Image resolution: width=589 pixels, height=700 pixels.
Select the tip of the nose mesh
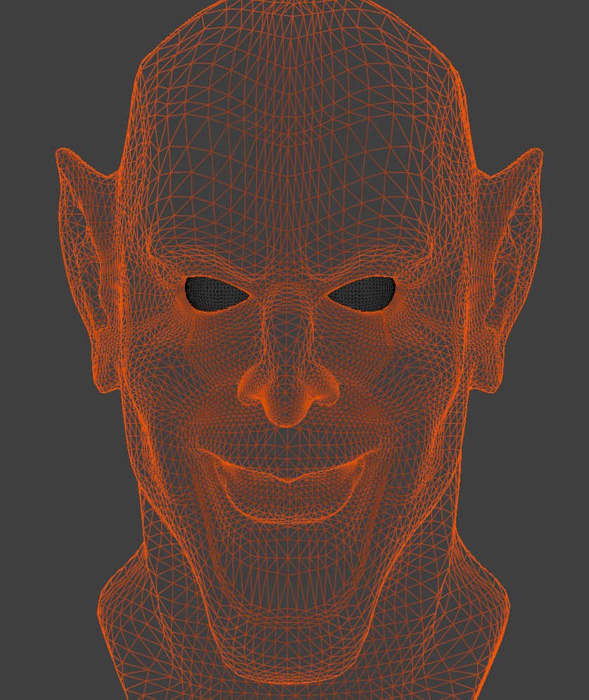coord(287,412)
